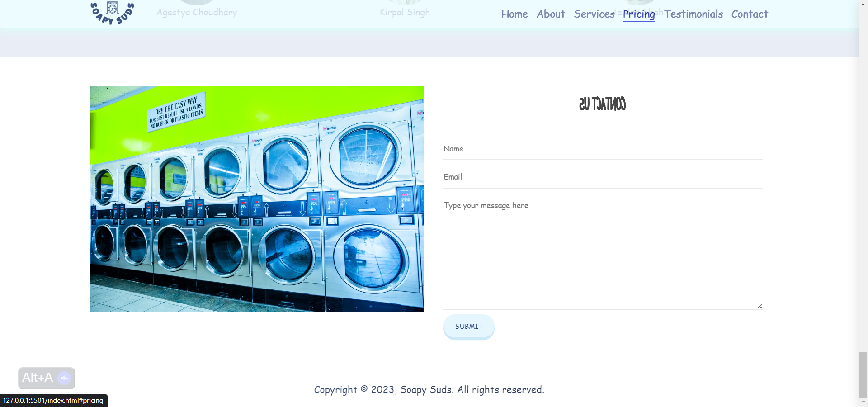Click the Agastya Choudhary testimonial name
868x407 pixels.
(197, 12)
